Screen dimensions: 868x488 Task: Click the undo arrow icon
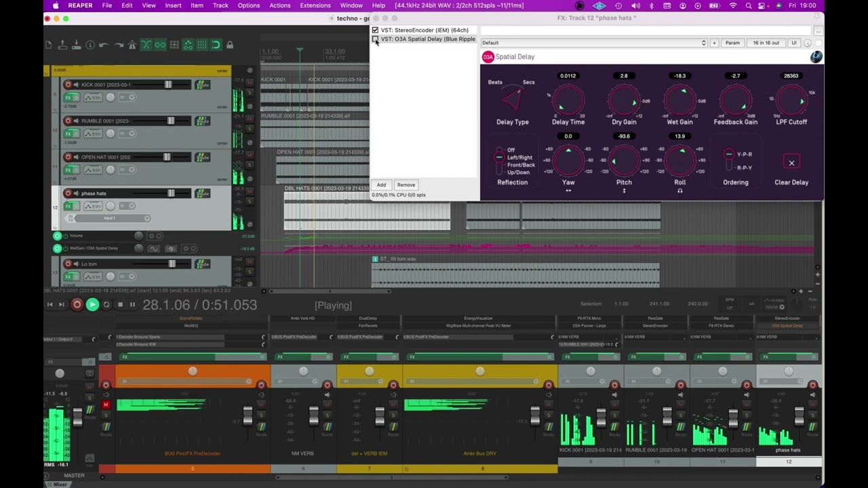click(104, 45)
